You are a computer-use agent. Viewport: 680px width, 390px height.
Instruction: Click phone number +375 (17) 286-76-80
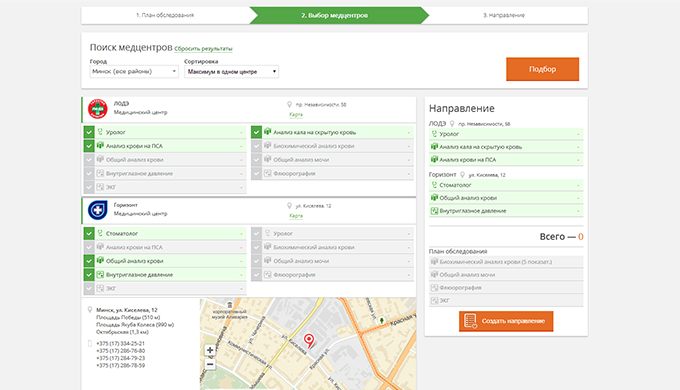121,351
